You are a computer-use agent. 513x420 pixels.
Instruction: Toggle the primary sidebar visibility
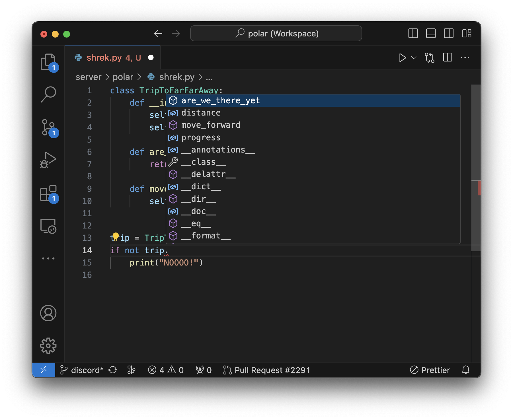(x=413, y=33)
